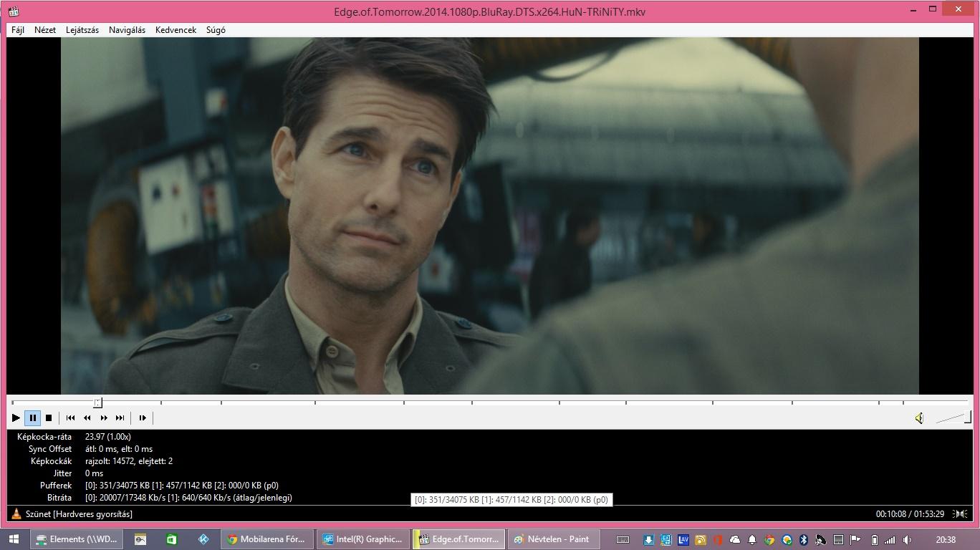
Task: Skip to next chapter icon
Action: [x=120, y=418]
